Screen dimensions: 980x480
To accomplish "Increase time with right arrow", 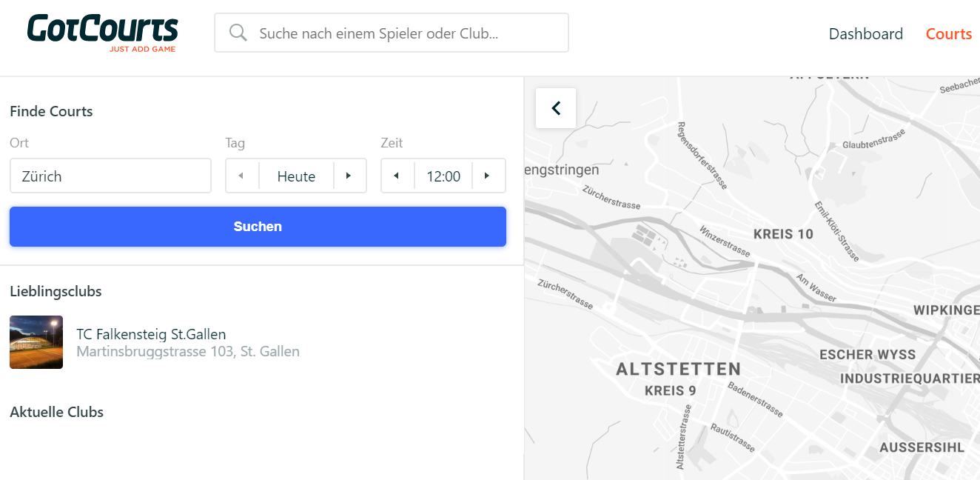I will pyautogui.click(x=488, y=176).
